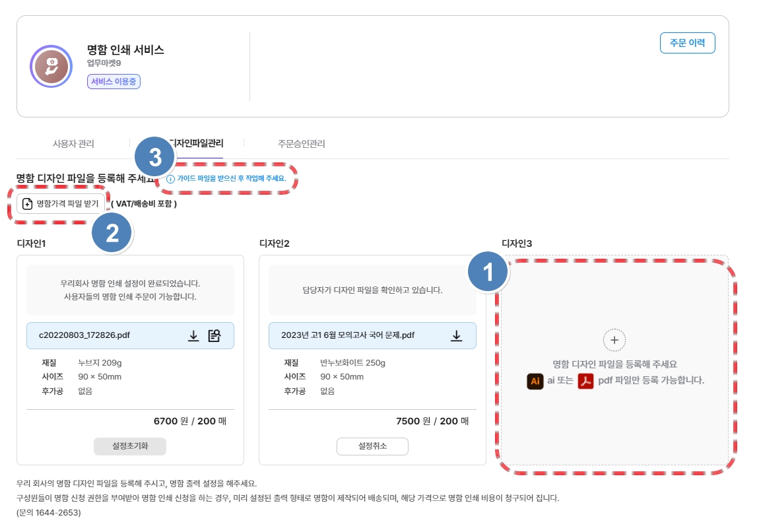The width and height of the screenshot is (759, 532).
Task: Select the 디자인파일관리 tab
Action: coord(198,143)
